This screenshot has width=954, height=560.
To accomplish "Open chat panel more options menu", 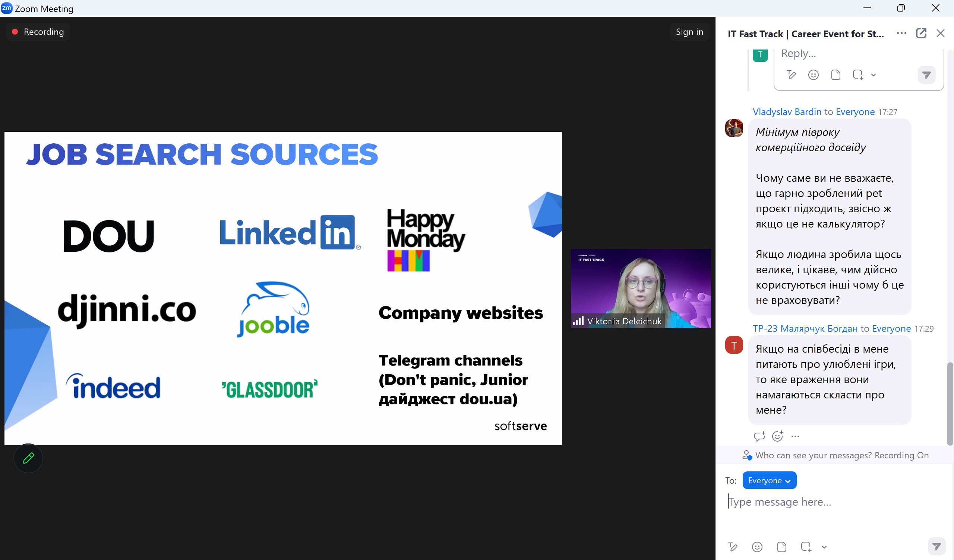I will click(x=901, y=33).
